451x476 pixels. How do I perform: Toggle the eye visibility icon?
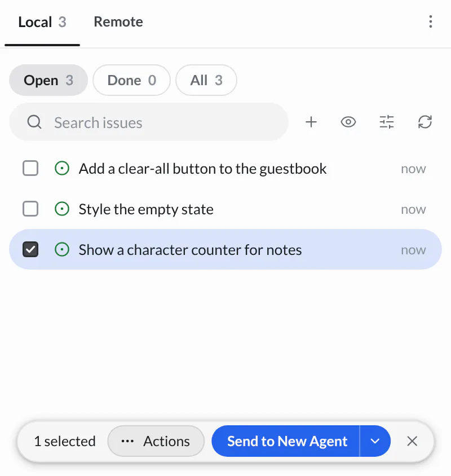point(348,122)
